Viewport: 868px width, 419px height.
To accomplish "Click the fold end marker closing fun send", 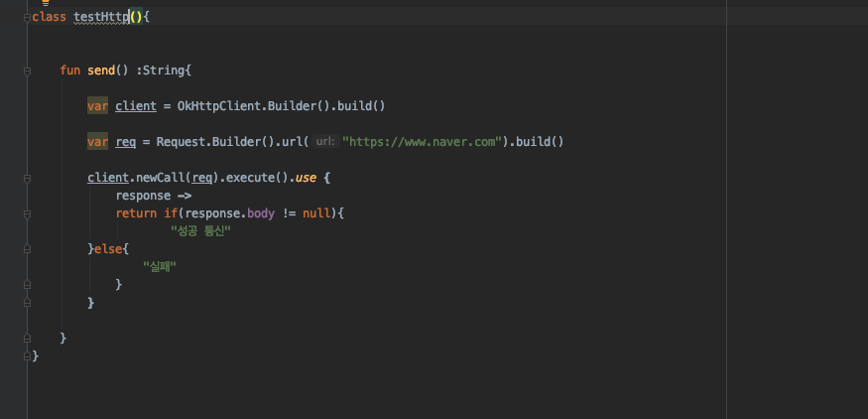I will (x=27, y=339).
